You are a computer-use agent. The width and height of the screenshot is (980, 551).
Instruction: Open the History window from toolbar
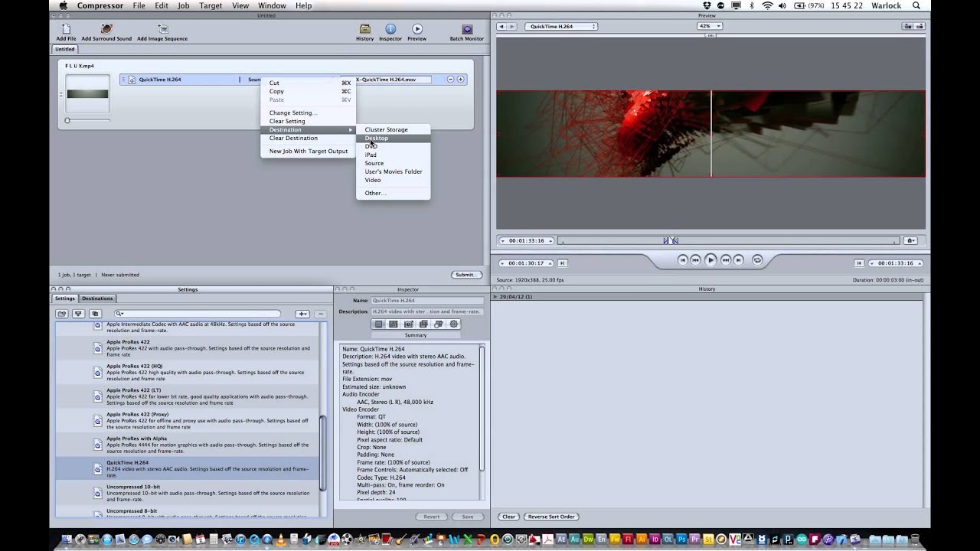point(364,29)
